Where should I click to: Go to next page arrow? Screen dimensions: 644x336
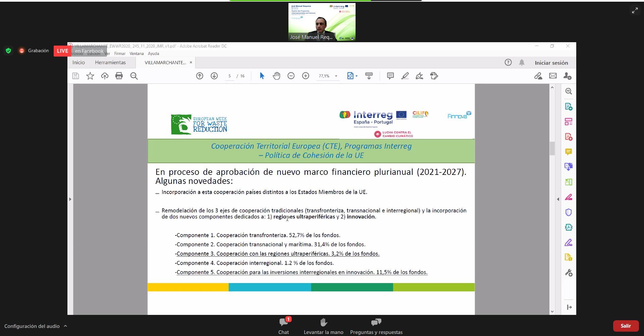point(214,76)
